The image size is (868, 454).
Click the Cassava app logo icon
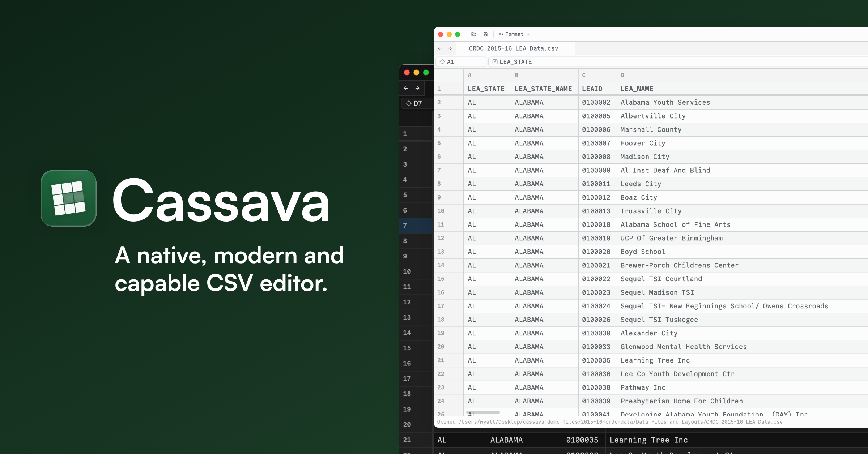pyautogui.click(x=68, y=198)
